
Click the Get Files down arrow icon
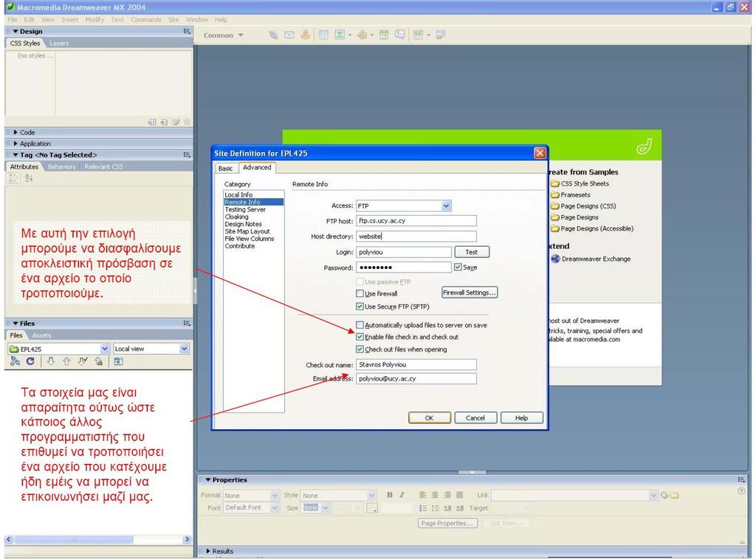[51, 361]
